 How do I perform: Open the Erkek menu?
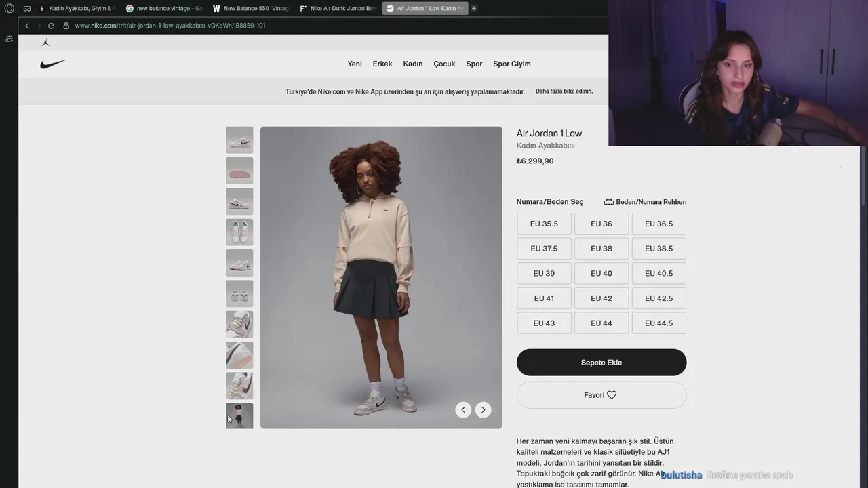tap(382, 64)
